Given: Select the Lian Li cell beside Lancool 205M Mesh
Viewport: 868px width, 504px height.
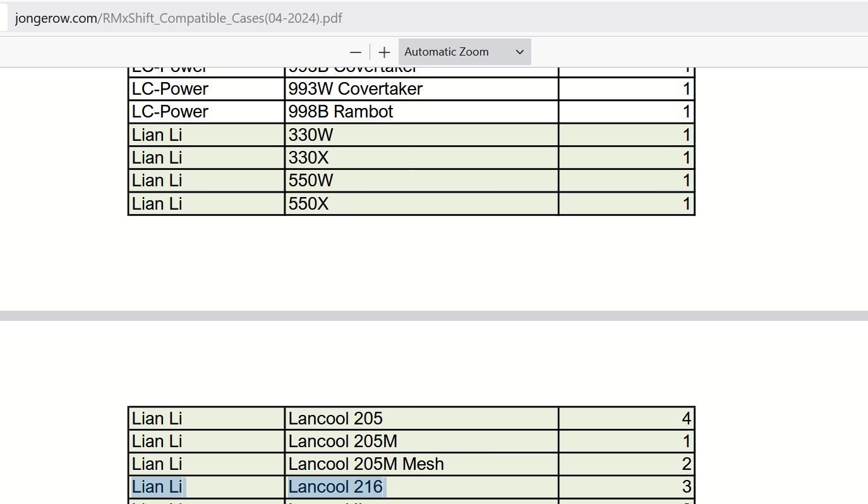Looking at the screenshot, I should 207,464.
